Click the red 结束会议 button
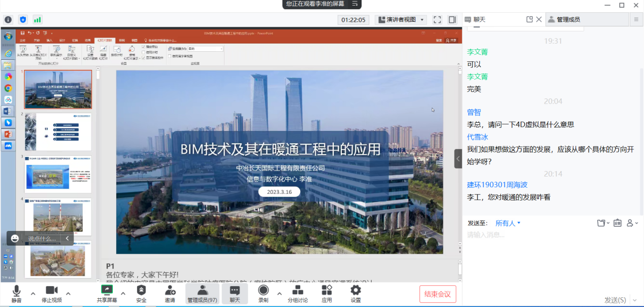Screen dimensions: 644x307 pyautogui.click(x=437, y=294)
